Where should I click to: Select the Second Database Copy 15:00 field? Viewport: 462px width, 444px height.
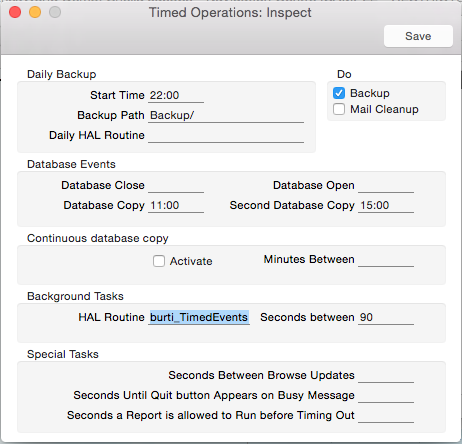point(386,205)
